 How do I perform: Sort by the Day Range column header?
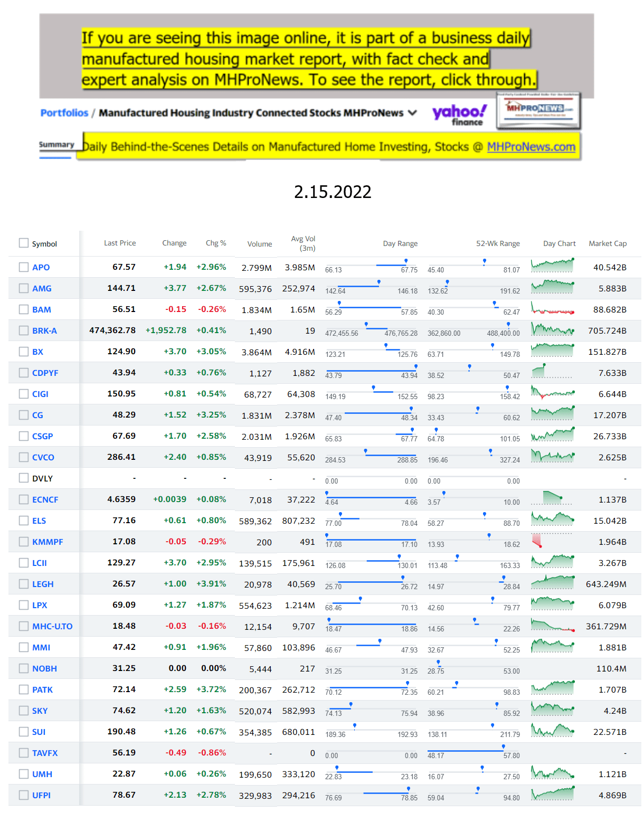tap(400, 243)
